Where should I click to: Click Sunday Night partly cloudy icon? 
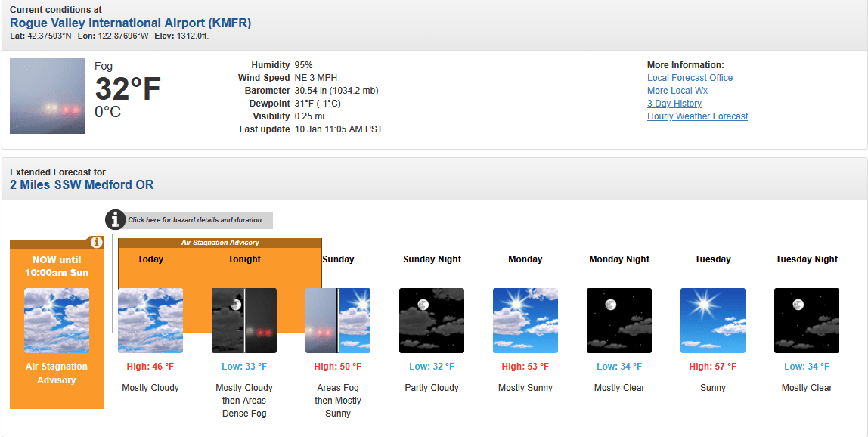coord(432,320)
